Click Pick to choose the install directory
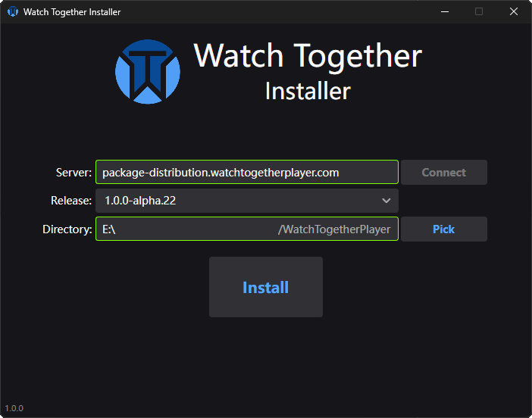The image size is (532, 418). (x=444, y=229)
